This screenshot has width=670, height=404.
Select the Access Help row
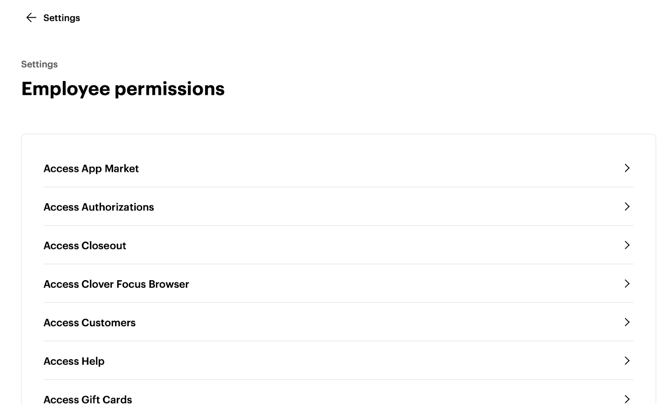tap(74, 361)
